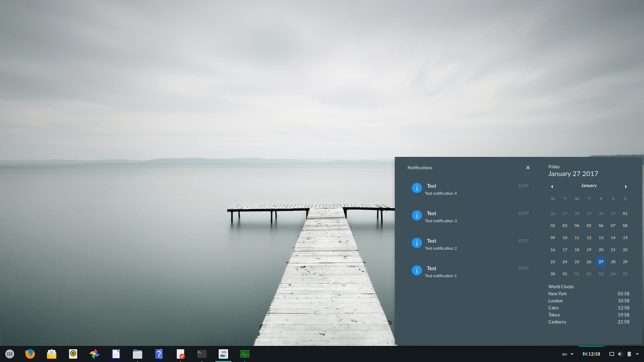The width and height of the screenshot is (644, 362).
Task: Open the Firefox browser
Action: (30, 354)
